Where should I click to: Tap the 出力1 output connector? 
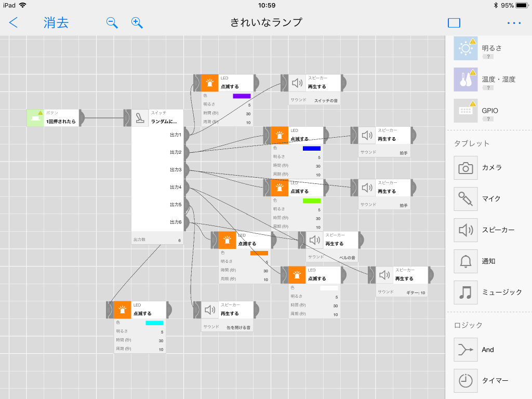click(x=187, y=135)
